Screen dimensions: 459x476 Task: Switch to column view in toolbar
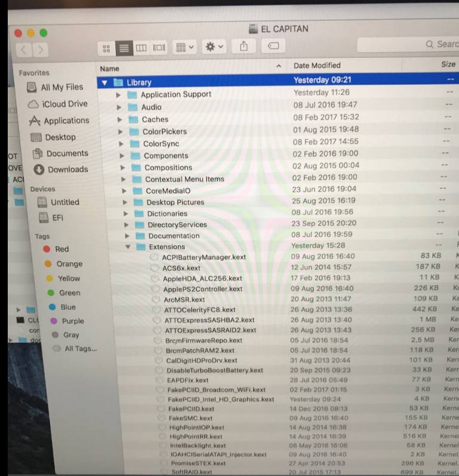[x=141, y=47]
